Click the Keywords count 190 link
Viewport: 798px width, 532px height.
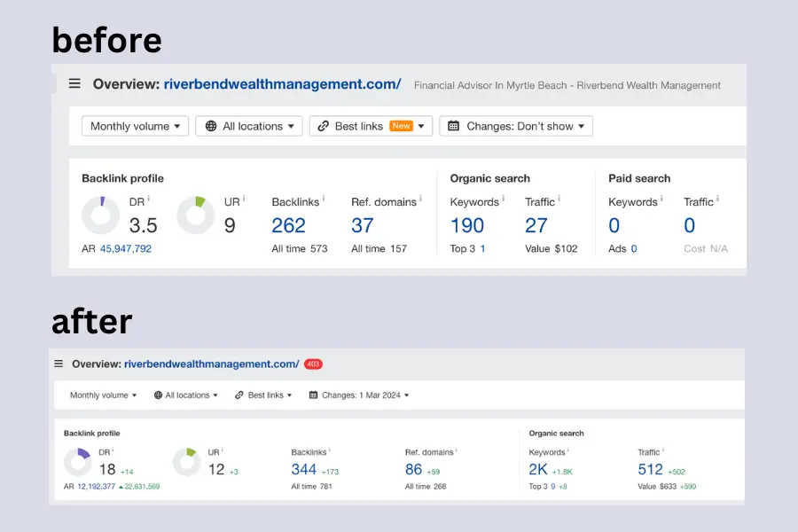coord(467,225)
